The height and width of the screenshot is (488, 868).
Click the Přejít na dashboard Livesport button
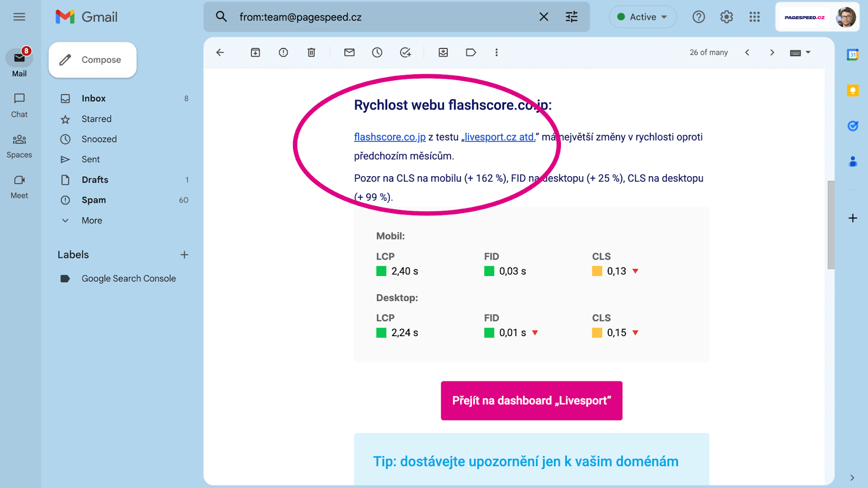pos(531,401)
